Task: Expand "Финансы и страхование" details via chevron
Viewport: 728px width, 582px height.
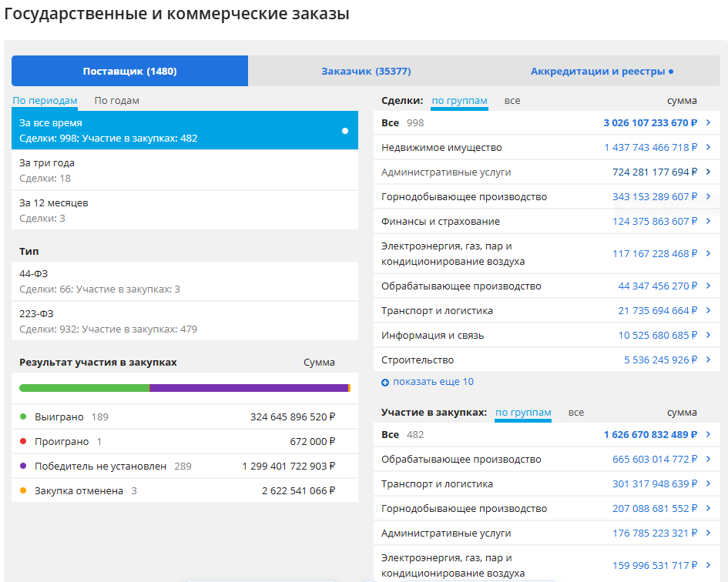Action: coord(709,221)
